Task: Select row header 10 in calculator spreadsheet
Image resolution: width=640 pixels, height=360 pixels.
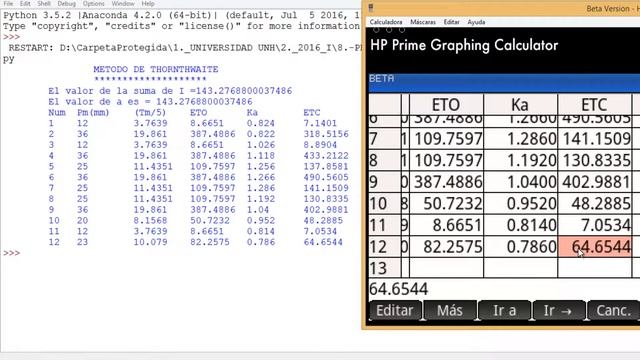Action: click(x=384, y=203)
